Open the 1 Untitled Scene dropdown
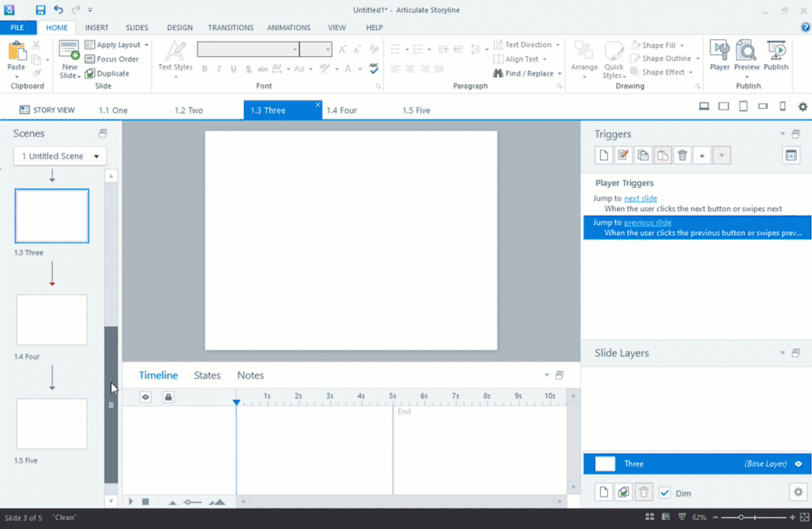This screenshot has height=529, width=812. (x=60, y=156)
